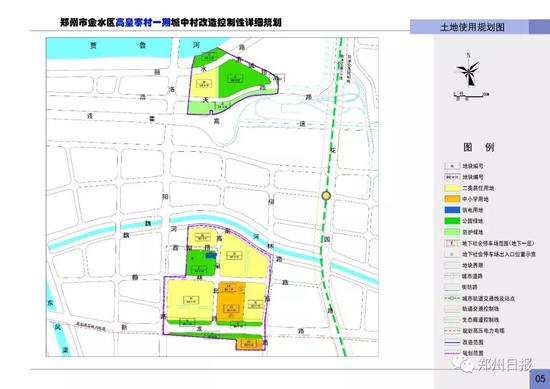Click the 城市轨道交通线及站点 legend label

488,299
